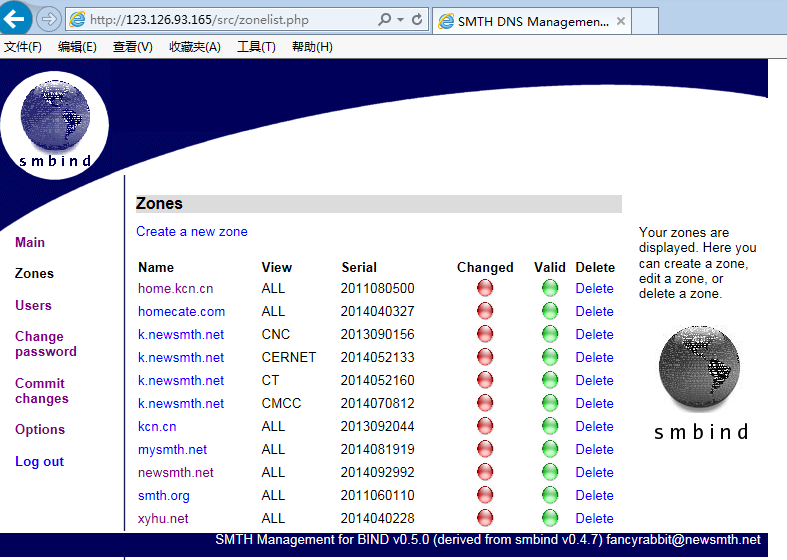Go to Commit changes page
This screenshot has width=787, height=560.
(x=42, y=391)
